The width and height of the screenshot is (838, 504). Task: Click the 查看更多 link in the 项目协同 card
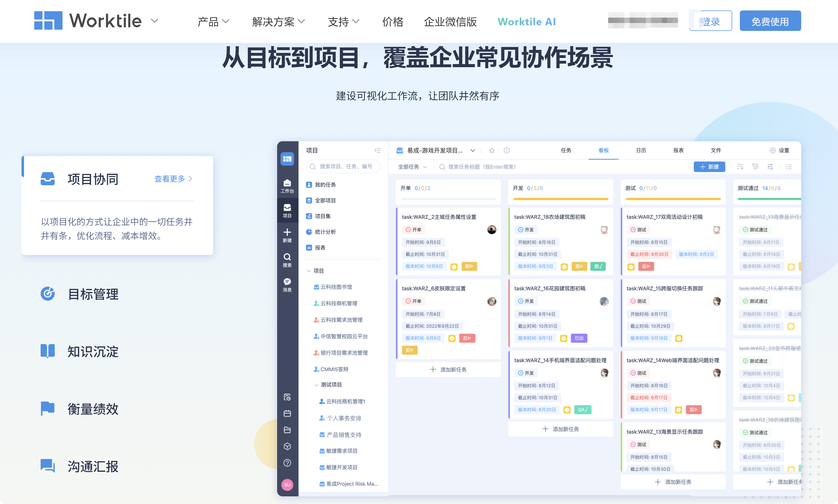[x=170, y=179]
